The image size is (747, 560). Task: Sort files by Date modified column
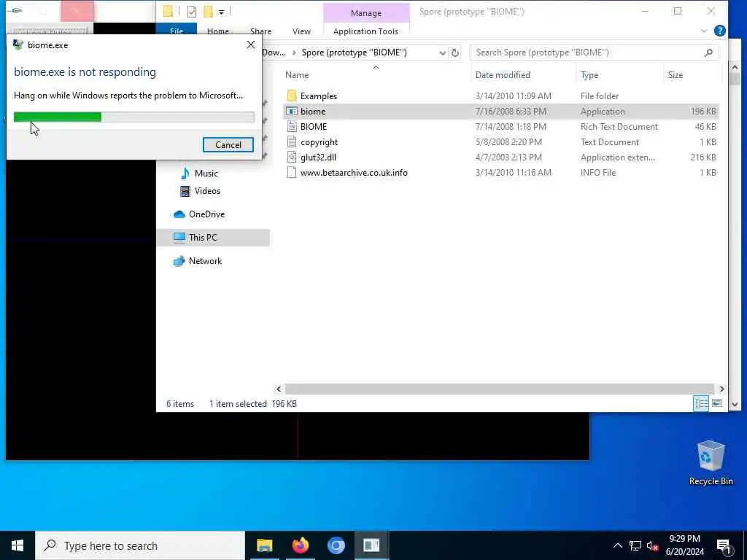pyautogui.click(x=503, y=75)
